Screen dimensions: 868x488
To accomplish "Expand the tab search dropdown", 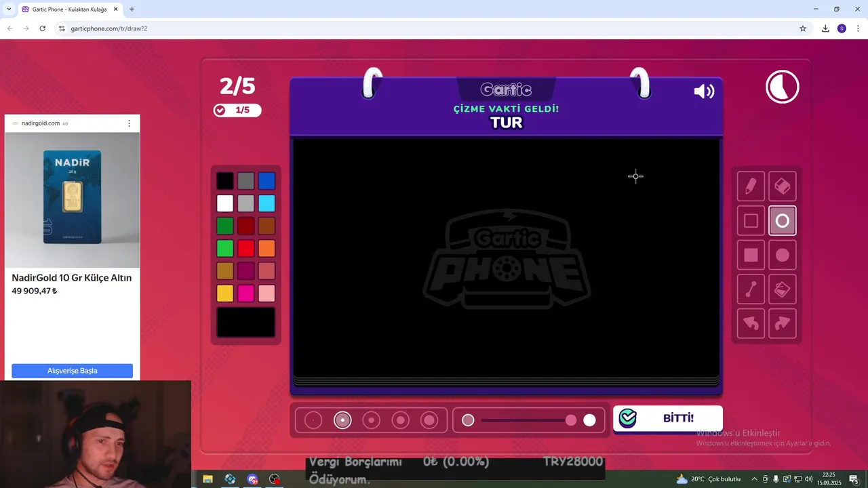I will click(x=8, y=9).
